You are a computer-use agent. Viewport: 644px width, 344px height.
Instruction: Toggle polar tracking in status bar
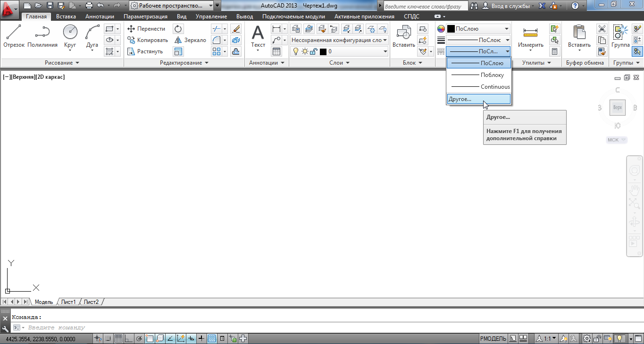(x=139, y=338)
